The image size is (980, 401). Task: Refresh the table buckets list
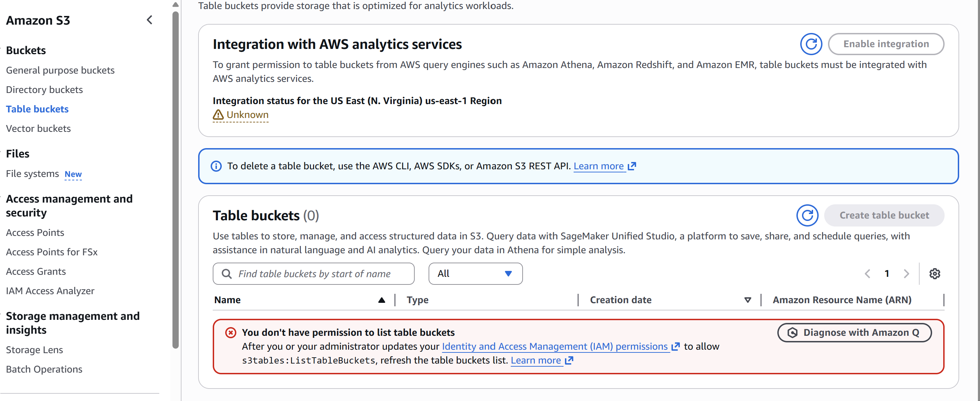point(807,215)
